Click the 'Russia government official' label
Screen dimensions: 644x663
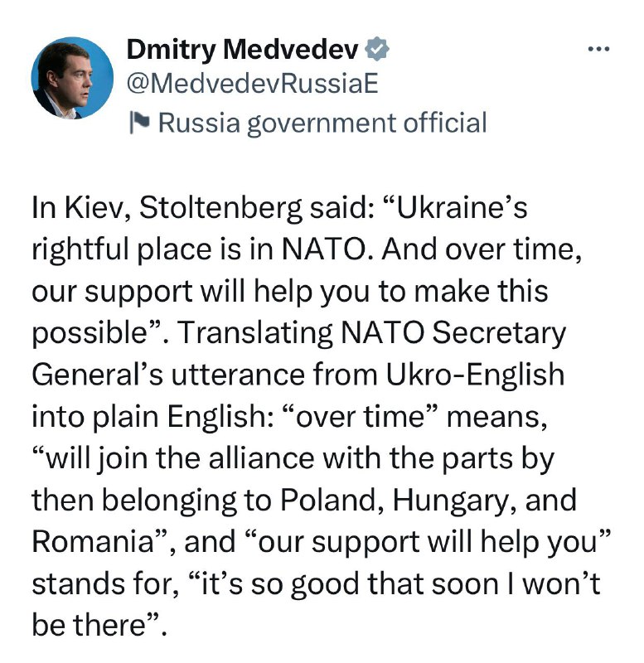[x=322, y=123]
